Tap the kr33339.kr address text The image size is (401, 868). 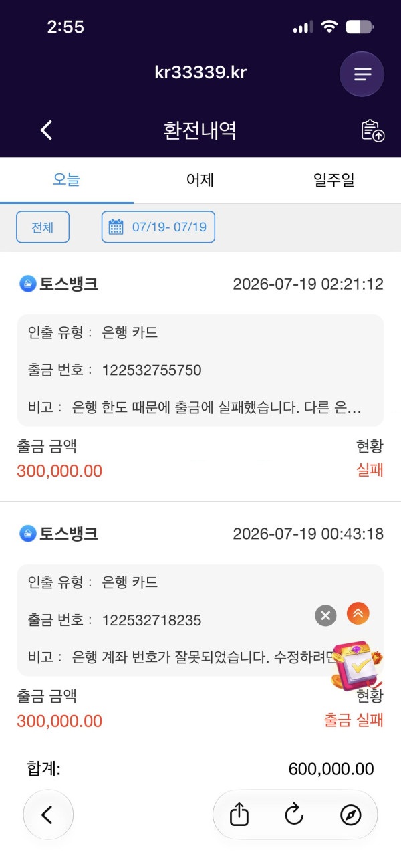pos(200,72)
